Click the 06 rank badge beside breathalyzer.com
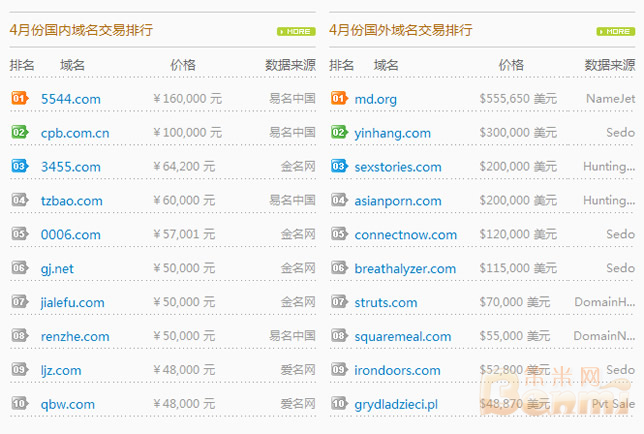Viewport: 644px width, 434px height. click(x=339, y=268)
